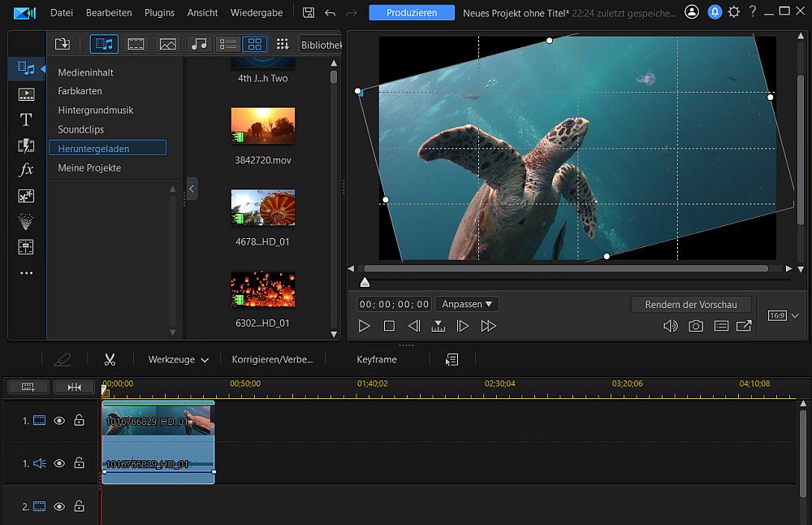Take a snapshot with the camera icon
812x525 pixels.
(x=696, y=326)
